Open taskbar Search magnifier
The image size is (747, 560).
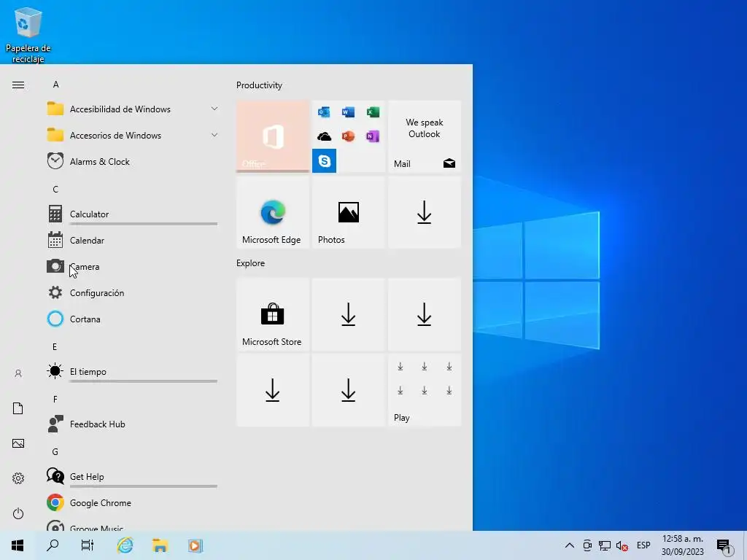53,545
